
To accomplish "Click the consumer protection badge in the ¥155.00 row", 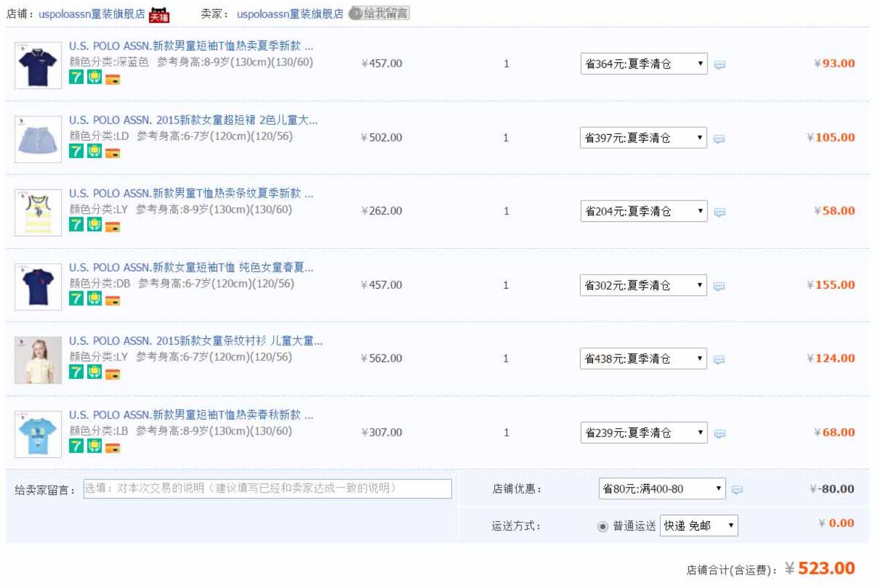I will point(94,298).
